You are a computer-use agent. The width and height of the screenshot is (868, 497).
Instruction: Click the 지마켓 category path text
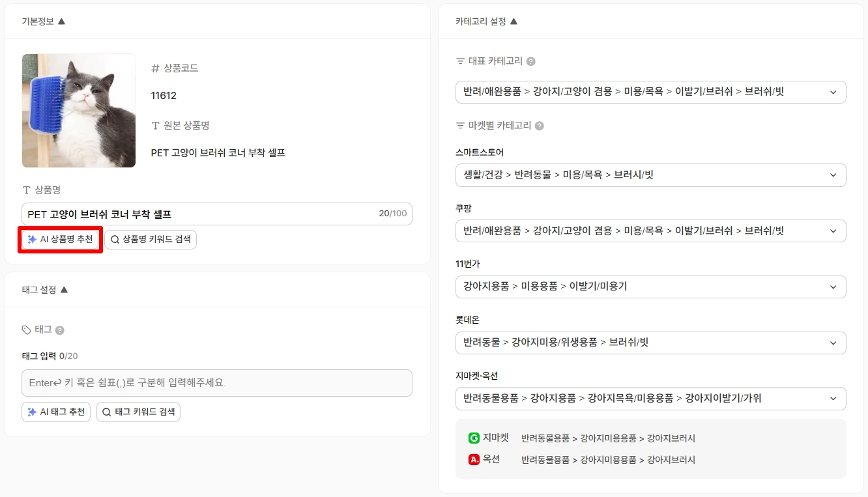coord(608,438)
